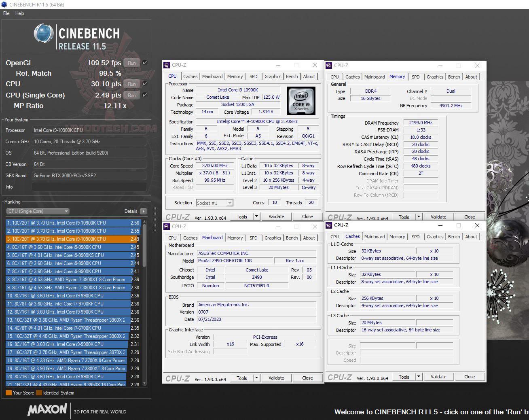The image size is (529, 420).
Task: Click Validate in the CPU-Z Mainboard window
Action: point(276,378)
